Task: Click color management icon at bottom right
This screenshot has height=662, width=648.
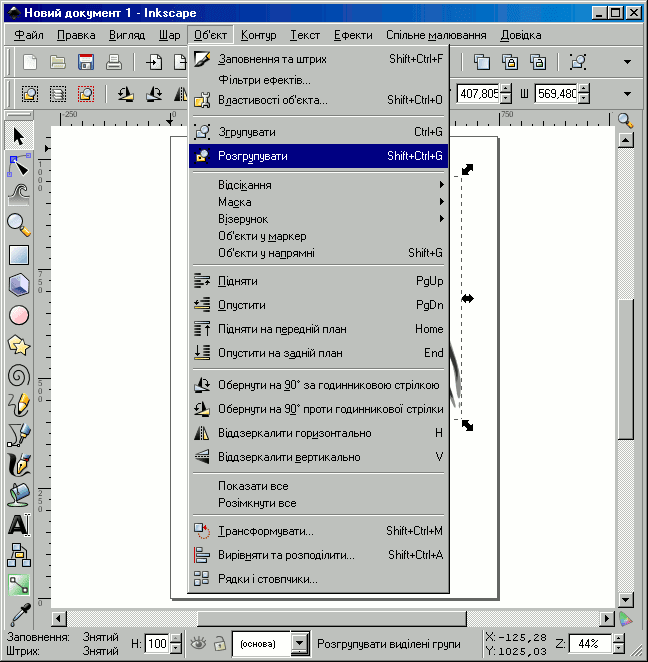Action: click(x=625, y=619)
